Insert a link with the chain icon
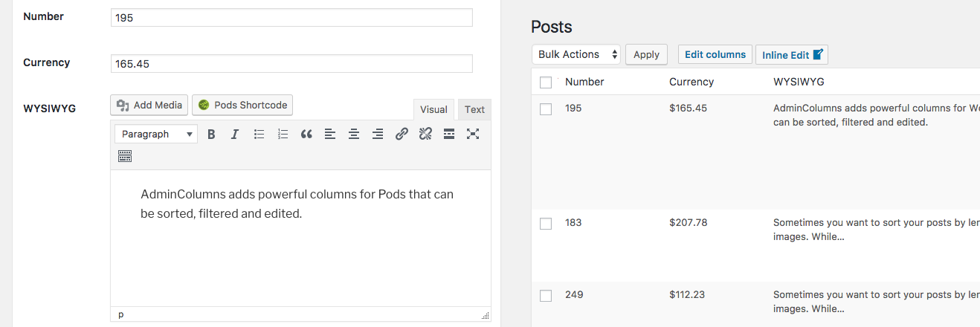Viewport: 980px width, 327px height. coord(402,135)
